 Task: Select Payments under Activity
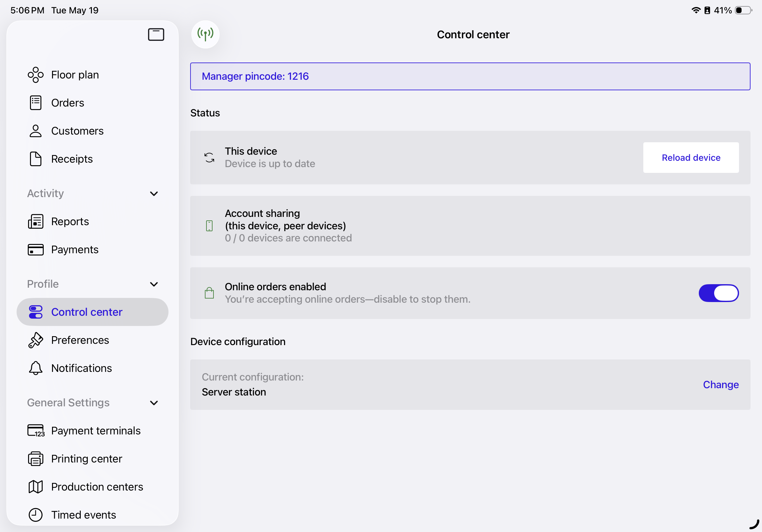click(93, 250)
